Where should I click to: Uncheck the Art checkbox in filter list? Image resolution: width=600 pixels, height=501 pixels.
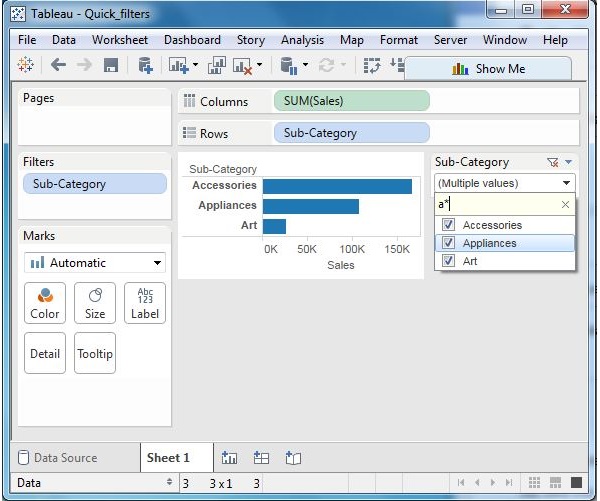click(448, 261)
